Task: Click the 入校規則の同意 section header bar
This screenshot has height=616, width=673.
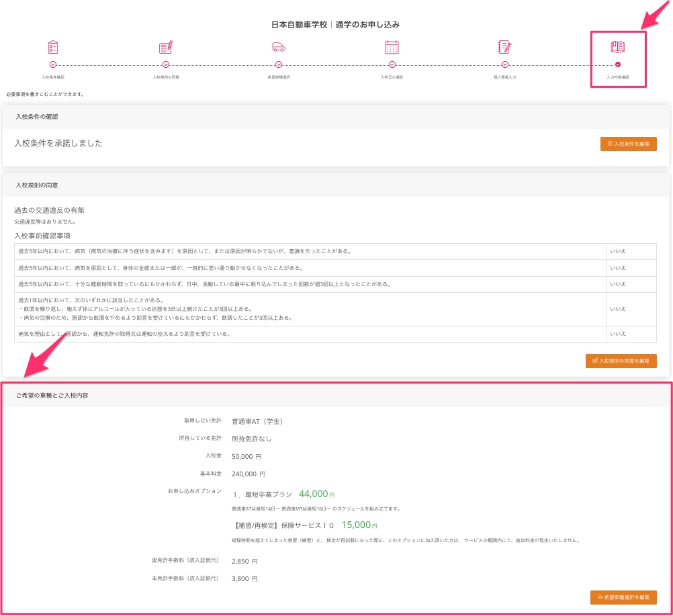Action: (x=37, y=185)
